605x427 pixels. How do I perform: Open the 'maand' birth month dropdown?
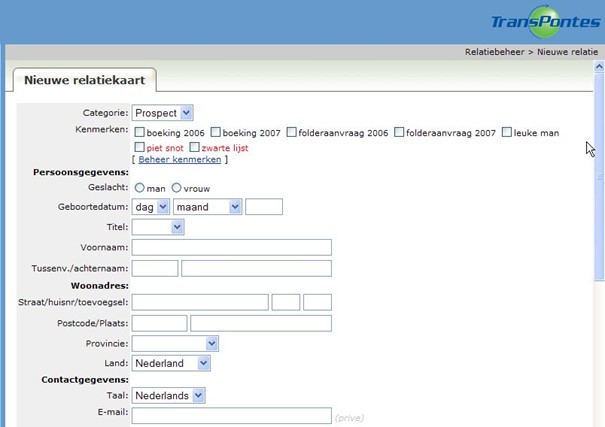(208, 207)
